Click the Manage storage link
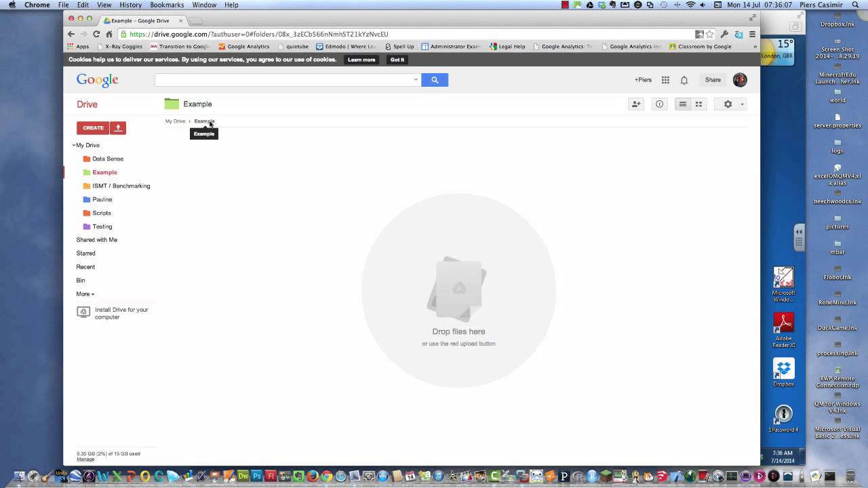The height and width of the screenshot is (488, 868). (85, 460)
